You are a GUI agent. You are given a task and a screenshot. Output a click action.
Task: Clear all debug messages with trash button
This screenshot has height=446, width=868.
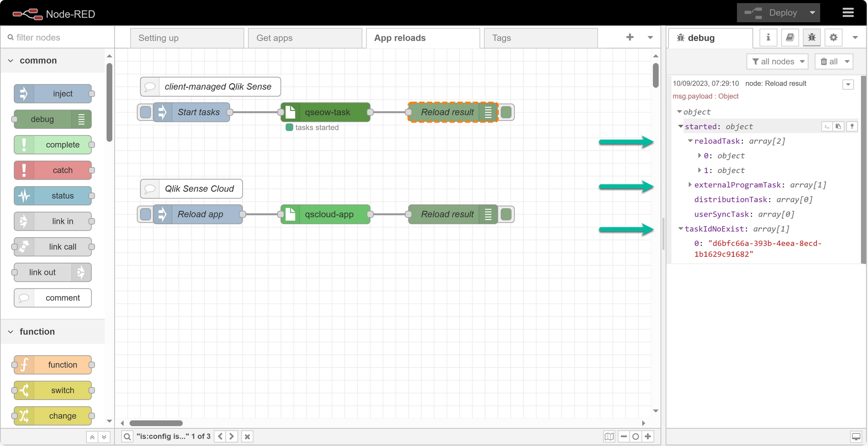pos(829,62)
